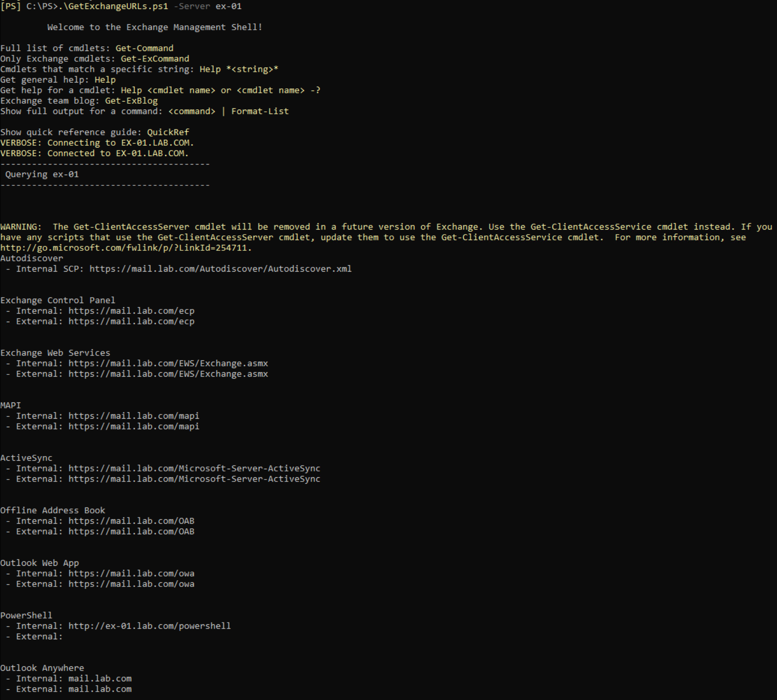Click the EWS internal Exchange.asmx URL
Screen dimensions: 777x700
(x=168, y=363)
